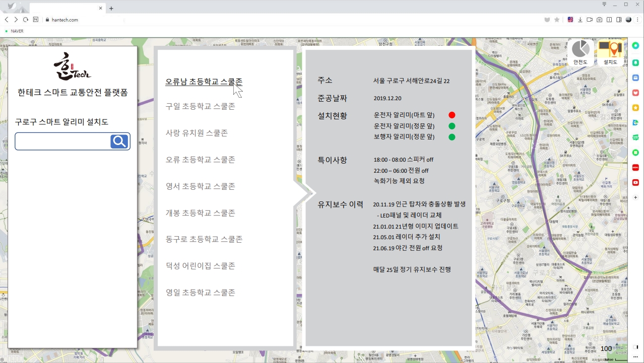Screen dimensions: 644x363
Task: Open the NAVER bookmark
Action: point(17,31)
